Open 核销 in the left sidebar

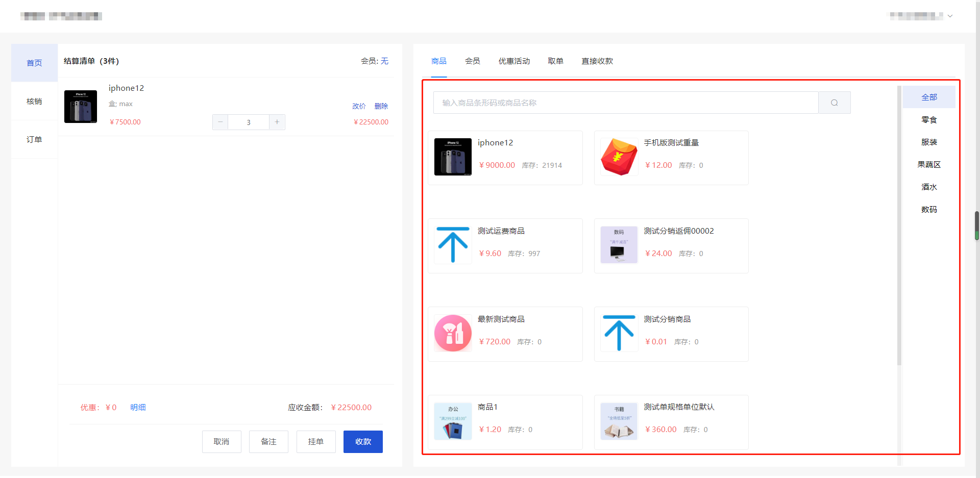tap(34, 102)
